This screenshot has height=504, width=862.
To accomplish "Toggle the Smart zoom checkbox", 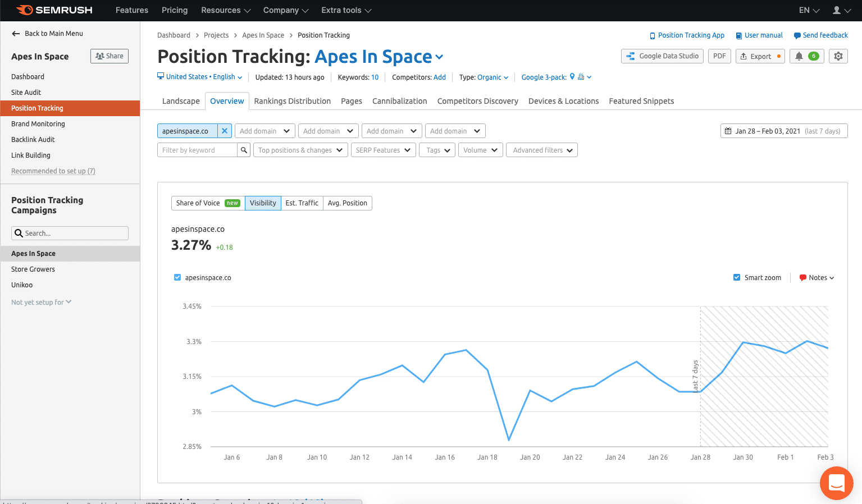I will pos(737,277).
